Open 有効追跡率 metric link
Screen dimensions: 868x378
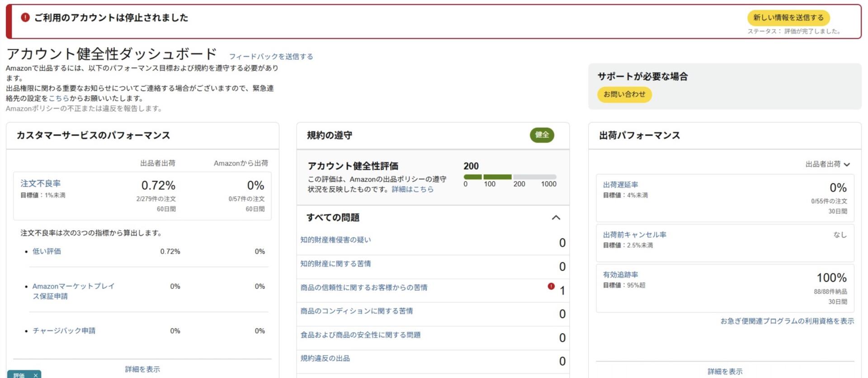click(x=620, y=274)
